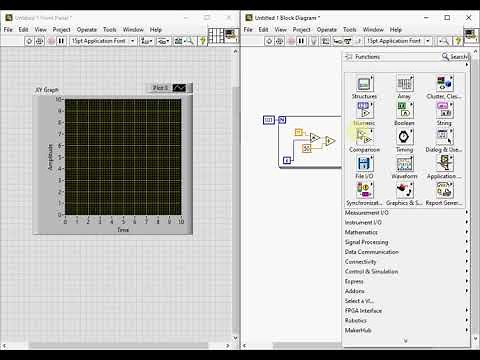Viewport: 480px width, 360px height.
Task: Open Block Diagram font dropdown
Action: coord(398,41)
